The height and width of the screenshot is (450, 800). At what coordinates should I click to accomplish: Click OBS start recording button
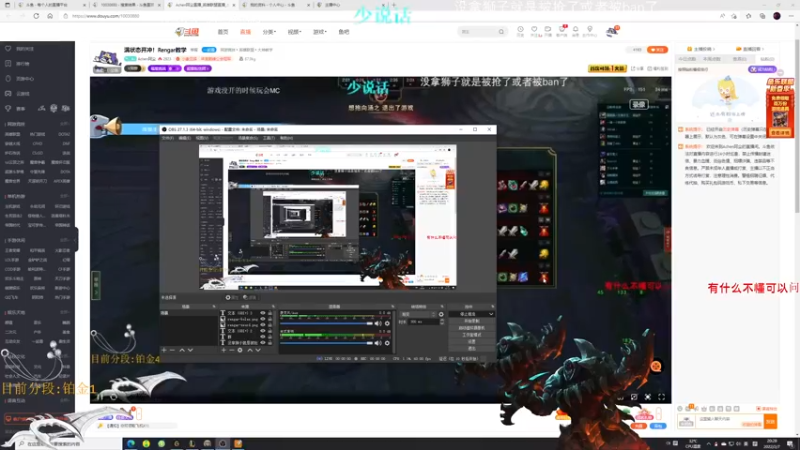(x=471, y=321)
